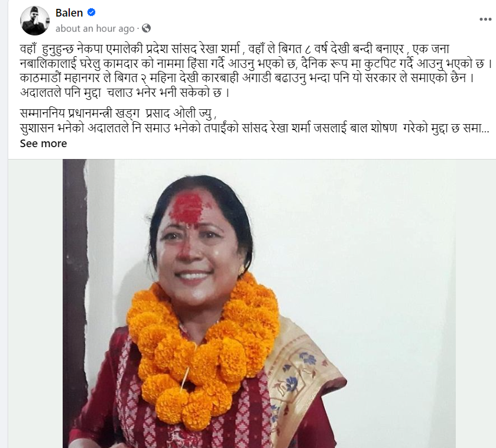Click the line addressing सम्माननिय प्रधानमन्त्री

[x=118, y=113]
